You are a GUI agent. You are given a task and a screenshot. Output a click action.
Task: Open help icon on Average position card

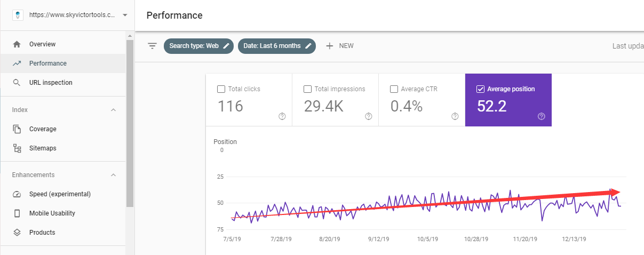[542, 116]
